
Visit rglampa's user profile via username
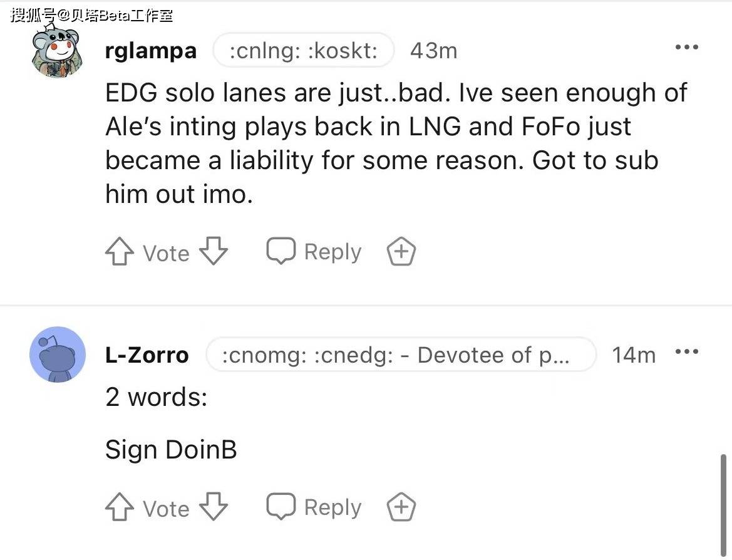pos(151,51)
